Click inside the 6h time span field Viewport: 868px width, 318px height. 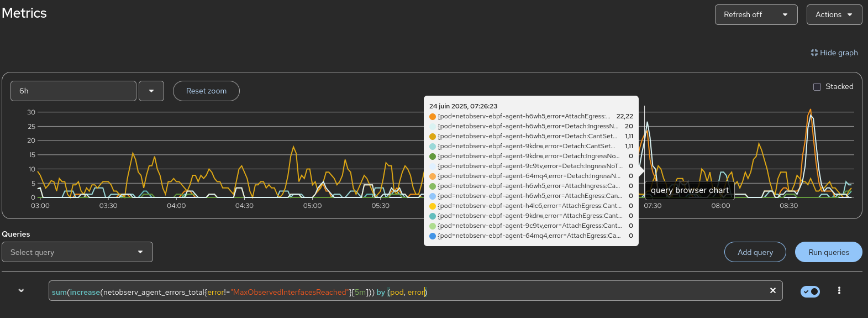tap(73, 91)
